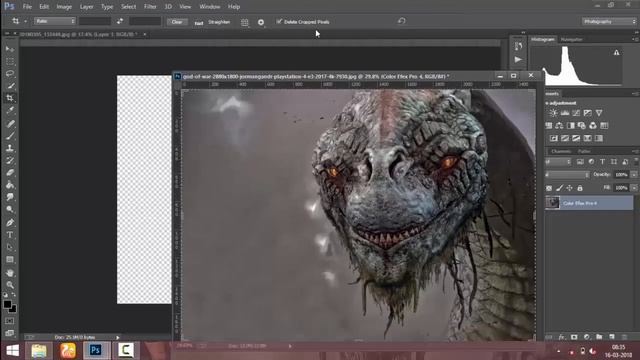The width and height of the screenshot is (640, 360).
Task: Select the Clone Stamp tool
Action: [x=10, y=148]
